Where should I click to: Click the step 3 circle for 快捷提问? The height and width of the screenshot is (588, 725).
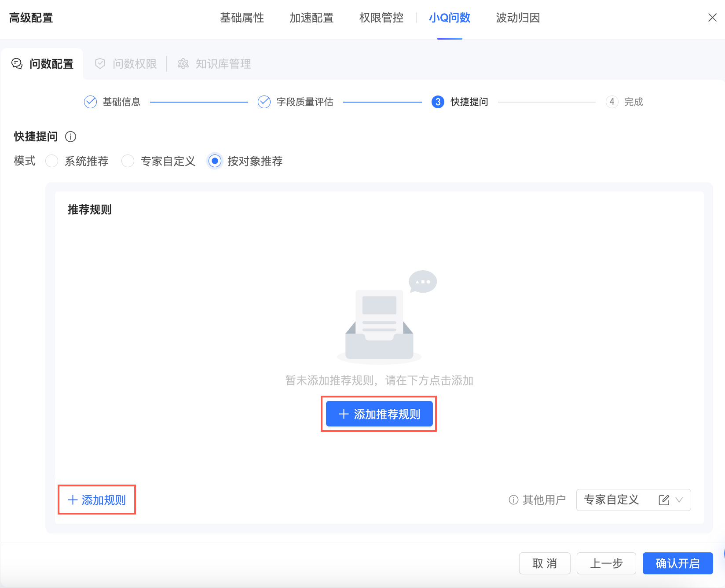pos(438,102)
